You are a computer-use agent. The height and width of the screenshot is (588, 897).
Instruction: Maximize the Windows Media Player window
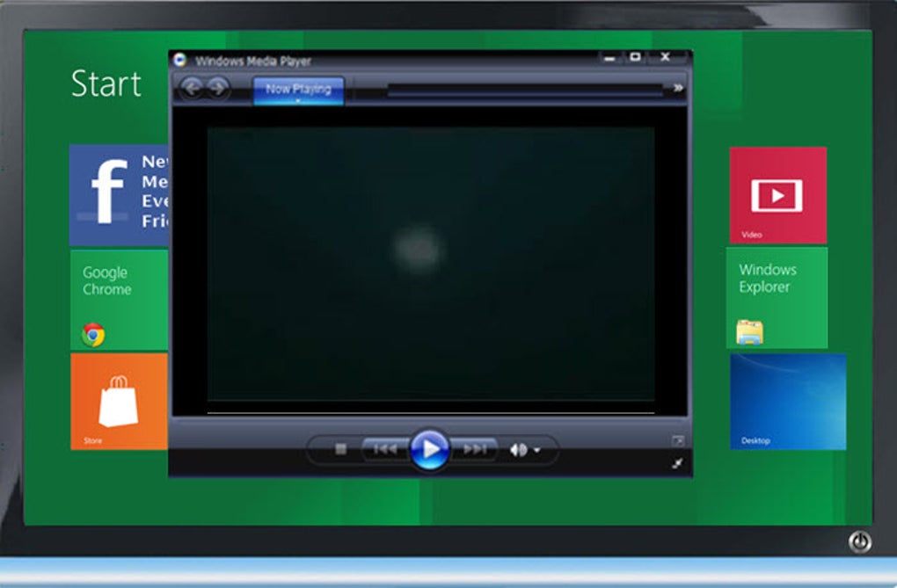click(635, 56)
